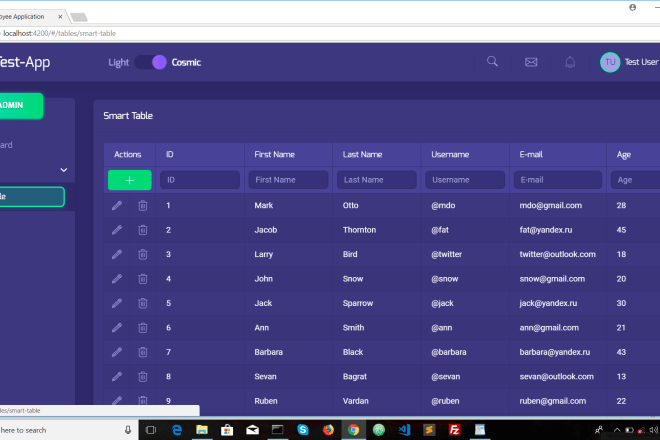Open Microsoft Store from the taskbar
Screen dimensions: 660x440
pos(227,430)
